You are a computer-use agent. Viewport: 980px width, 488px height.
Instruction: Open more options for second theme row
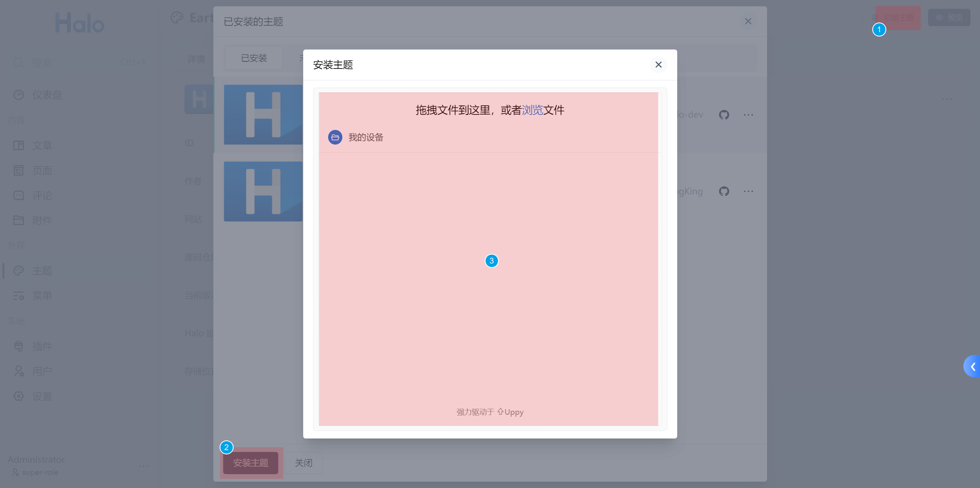click(x=748, y=191)
